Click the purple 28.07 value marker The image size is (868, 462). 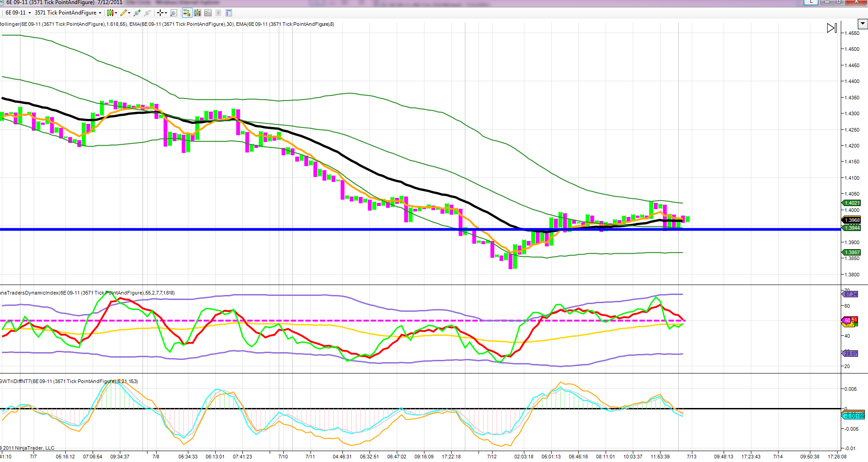[x=850, y=354]
